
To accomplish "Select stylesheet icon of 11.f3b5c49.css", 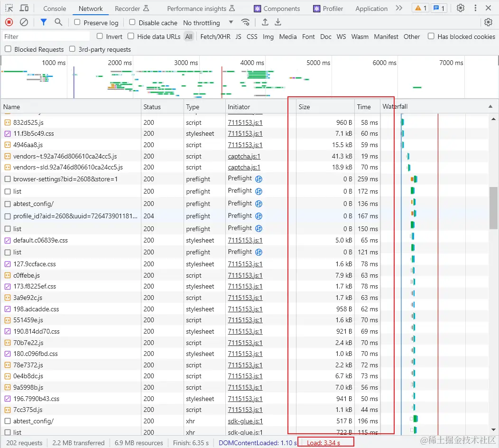I will [8, 134].
